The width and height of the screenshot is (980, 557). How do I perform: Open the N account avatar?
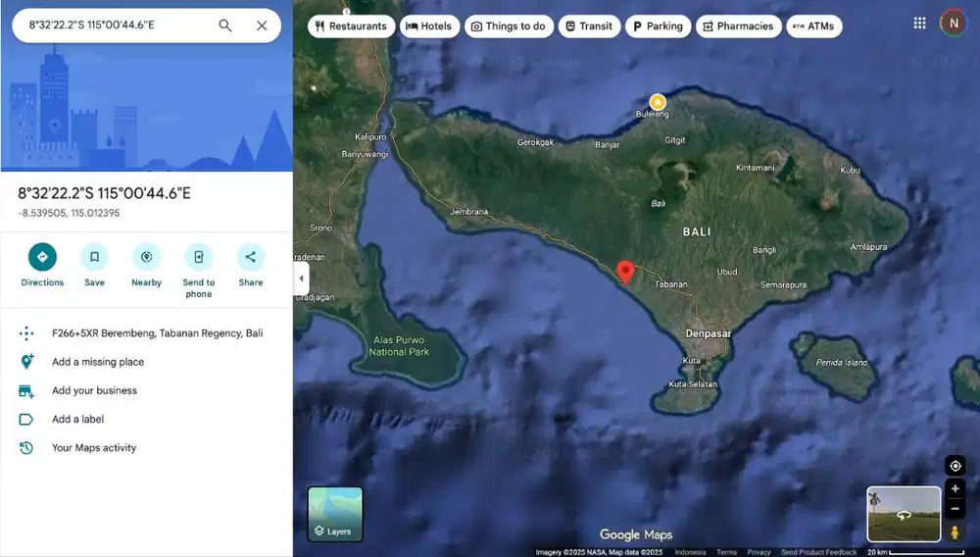tap(954, 24)
